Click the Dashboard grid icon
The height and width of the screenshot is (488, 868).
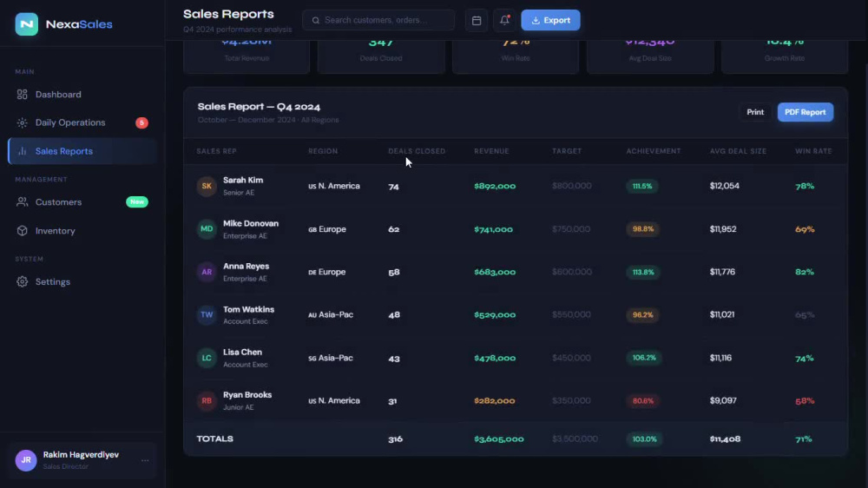click(x=23, y=94)
